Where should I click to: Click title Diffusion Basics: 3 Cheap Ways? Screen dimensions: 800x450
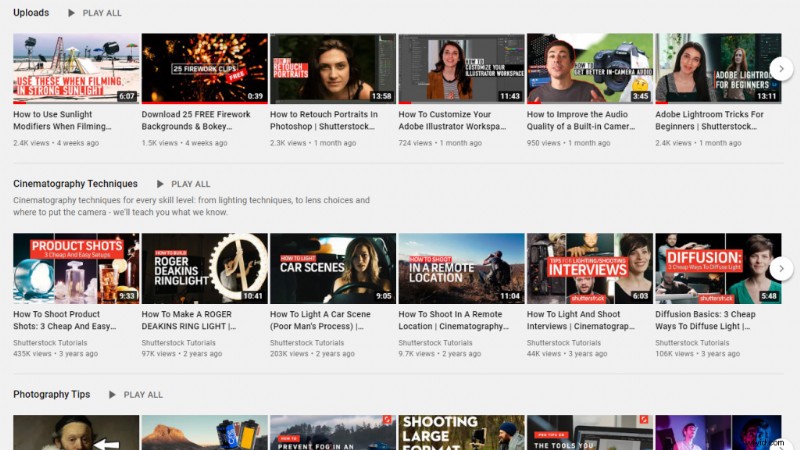(x=706, y=320)
